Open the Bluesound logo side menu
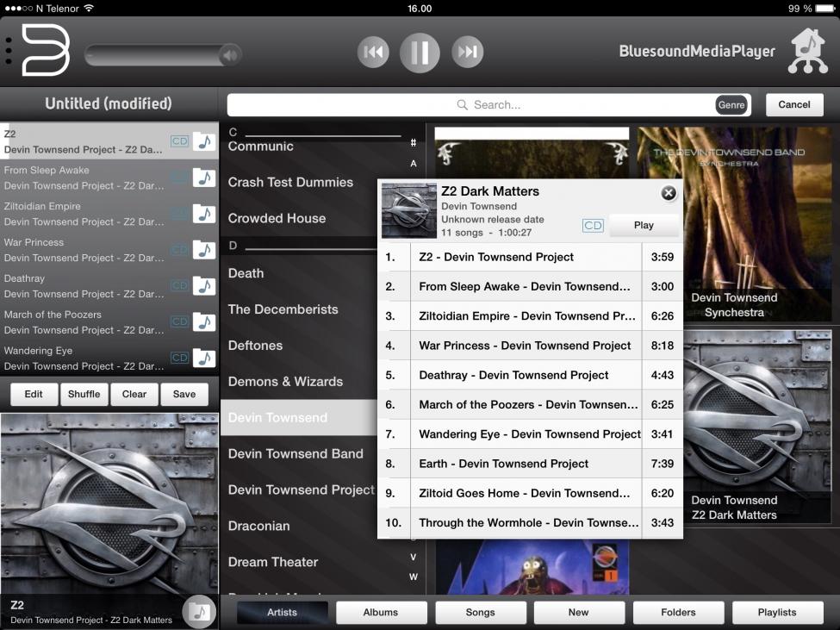Viewport: 840px width, 630px height. point(46,50)
